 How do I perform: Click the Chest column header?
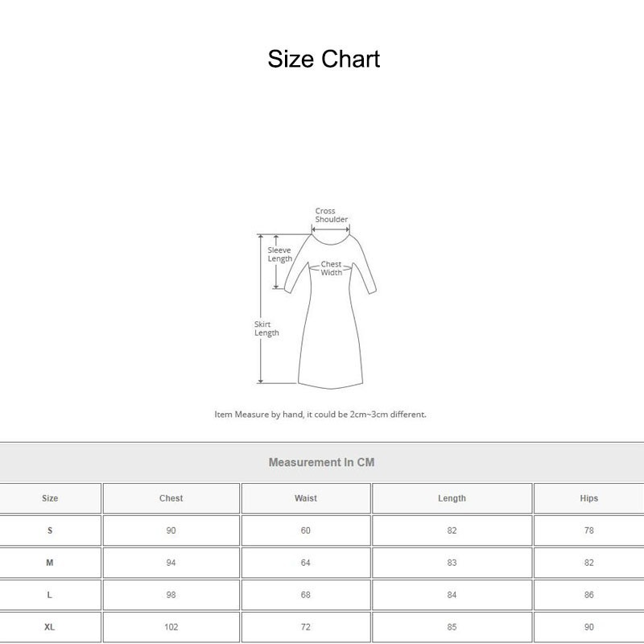click(170, 498)
